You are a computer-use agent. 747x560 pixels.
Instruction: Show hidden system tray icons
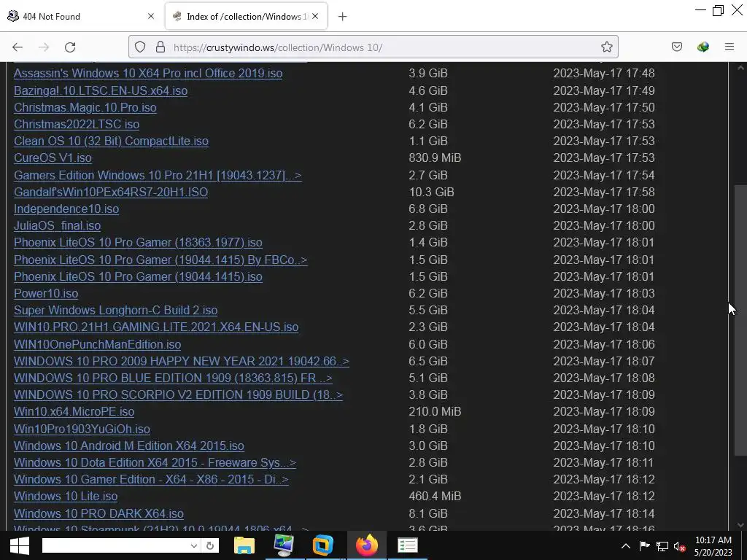pyautogui.click(x=626, y=546)
